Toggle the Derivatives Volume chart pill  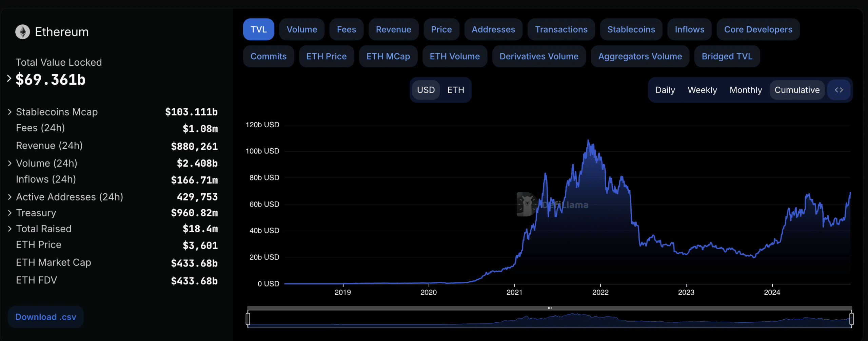pos(539,56)
